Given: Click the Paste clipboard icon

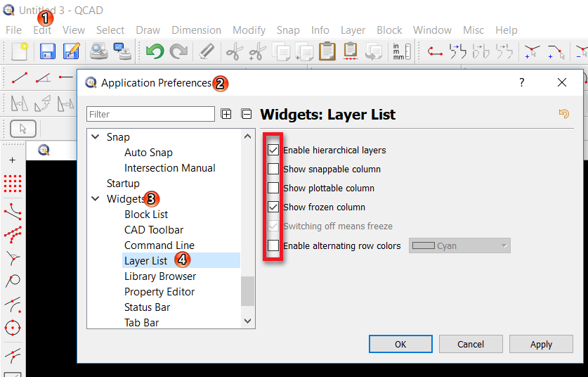Looking at the screenshot, I should pos(327,51).
